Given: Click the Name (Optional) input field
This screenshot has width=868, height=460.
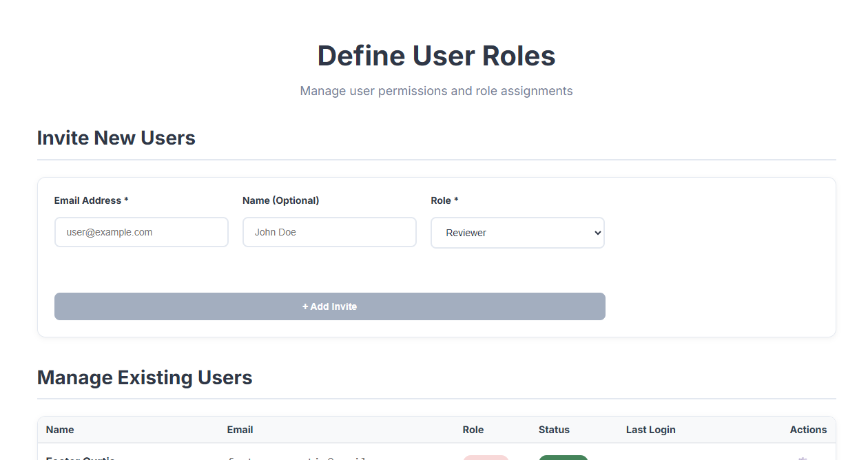Looking at the screenshot, I should 329,232.
